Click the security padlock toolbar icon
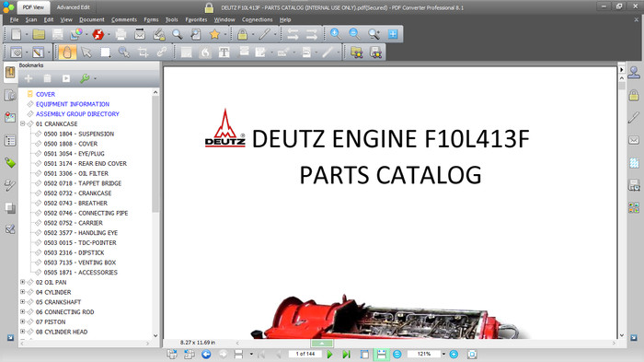 (242, 34)
